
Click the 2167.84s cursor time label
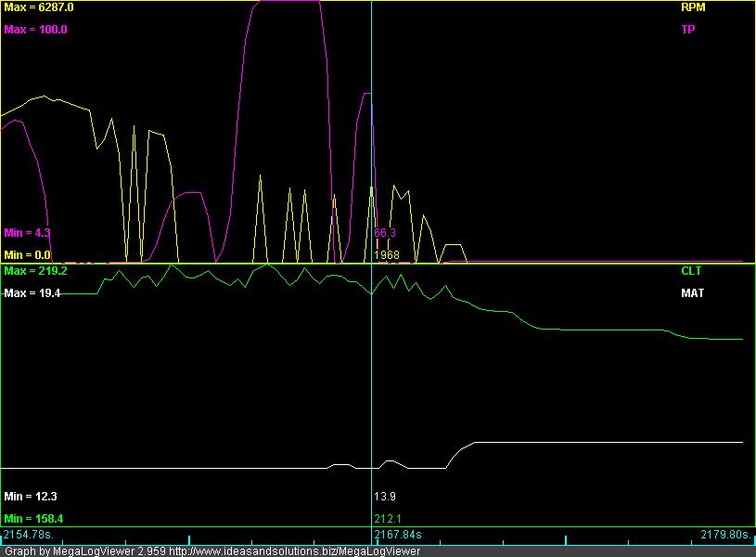[398, 535]
